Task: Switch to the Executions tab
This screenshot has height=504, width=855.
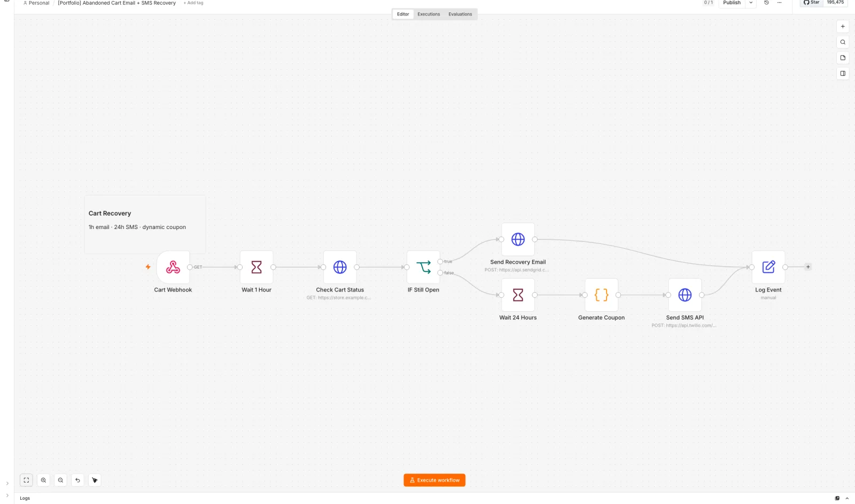Action: (x=429, y=14)
